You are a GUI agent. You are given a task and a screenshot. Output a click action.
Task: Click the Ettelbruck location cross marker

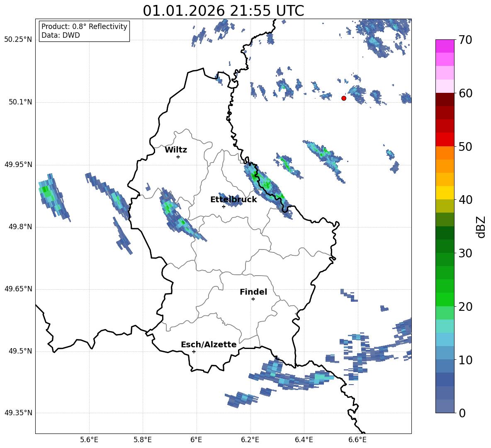(224, 206)
